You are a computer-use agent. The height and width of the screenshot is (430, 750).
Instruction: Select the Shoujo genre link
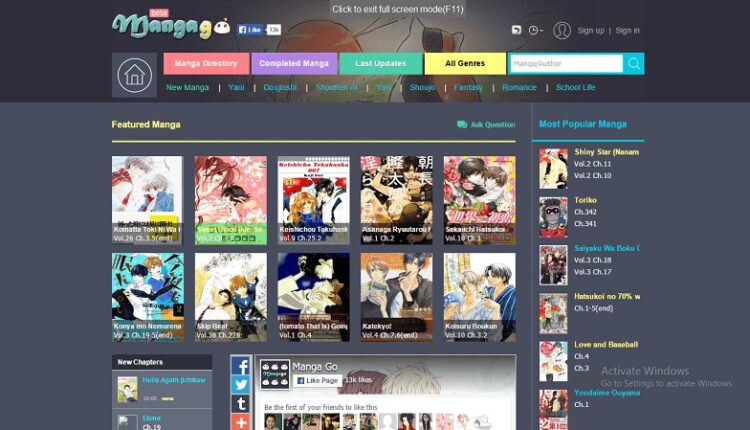422,88
